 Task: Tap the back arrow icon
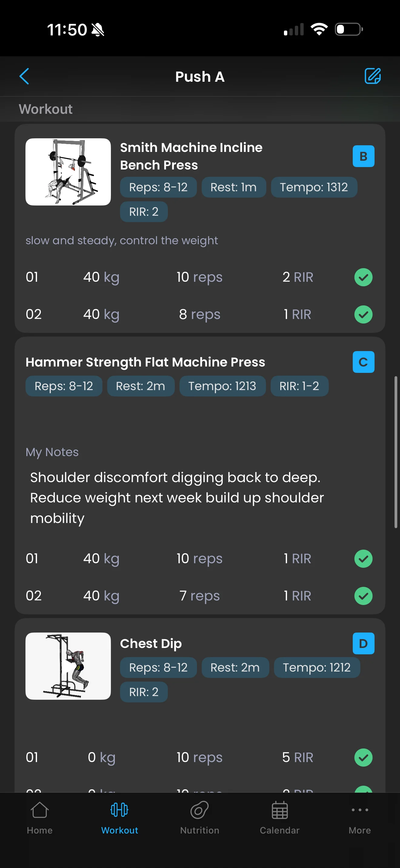click(24, 77)
